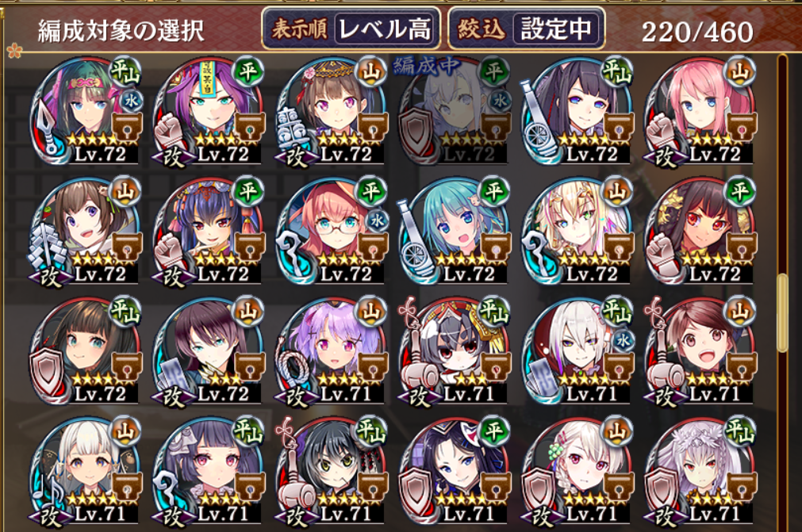
Task: Toggle lock icon on pink-haired Lv.72 character
Action: [741, 128]
